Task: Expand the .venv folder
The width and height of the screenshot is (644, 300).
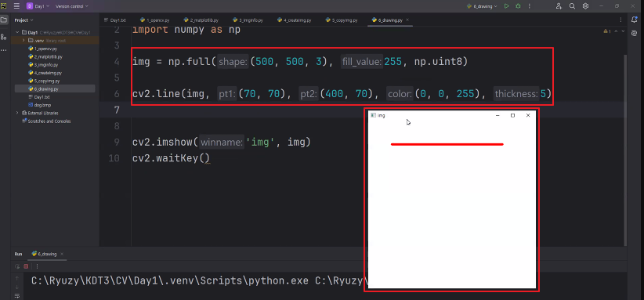Action: point(24,40)
